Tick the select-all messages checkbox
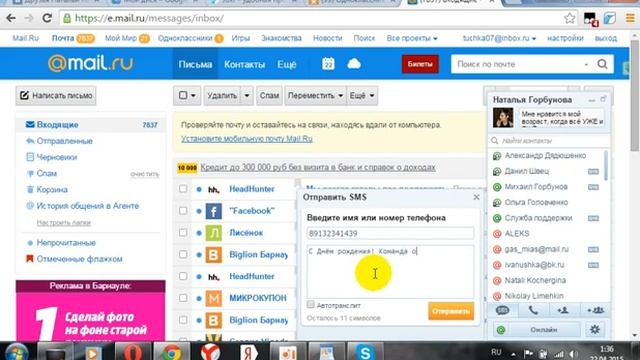This screenshot has height=360, width=640. [x=183, y=95]
